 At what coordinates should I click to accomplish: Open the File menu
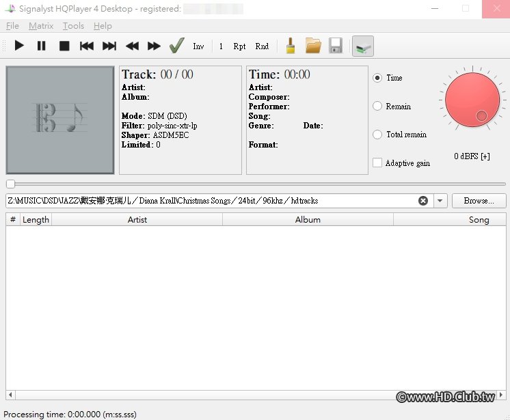coord(12,26)
